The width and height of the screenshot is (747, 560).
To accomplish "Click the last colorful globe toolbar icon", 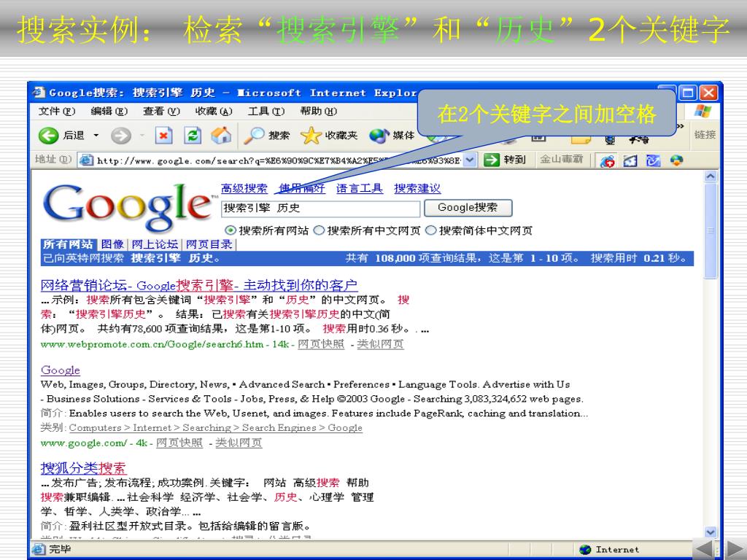I will coord(676,160).
